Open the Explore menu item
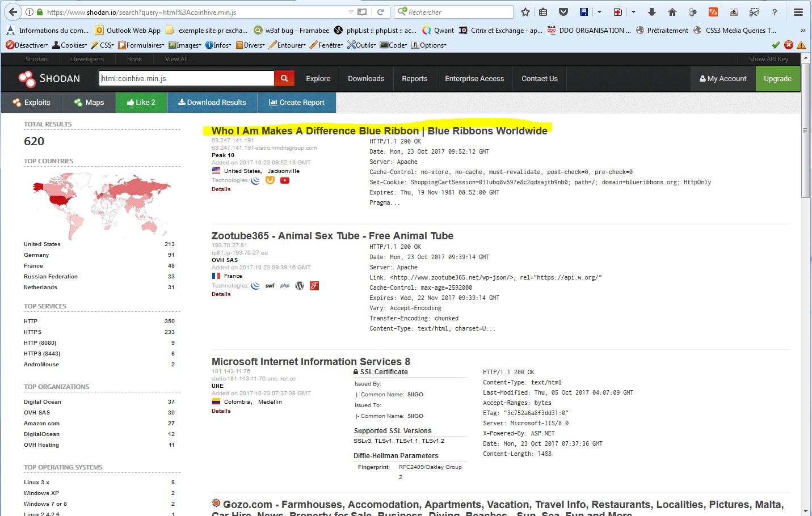 pyautogui.click(x=318, y=79)
